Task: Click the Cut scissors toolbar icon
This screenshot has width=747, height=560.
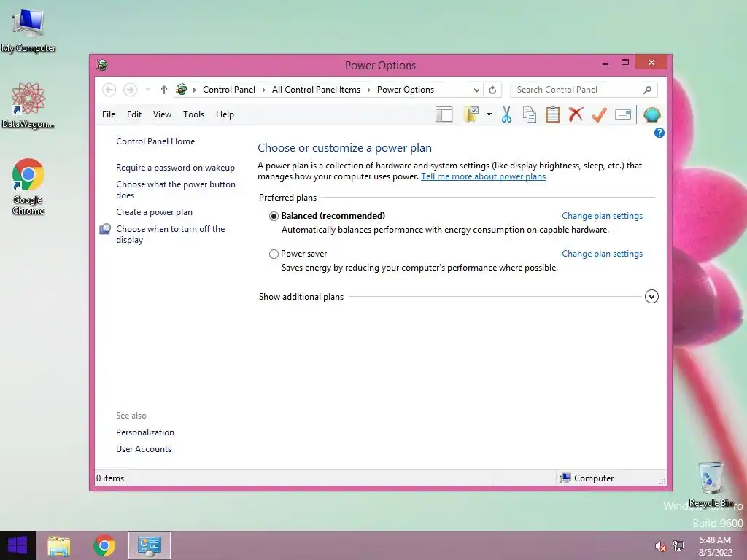Action: (x=506, y=114)
